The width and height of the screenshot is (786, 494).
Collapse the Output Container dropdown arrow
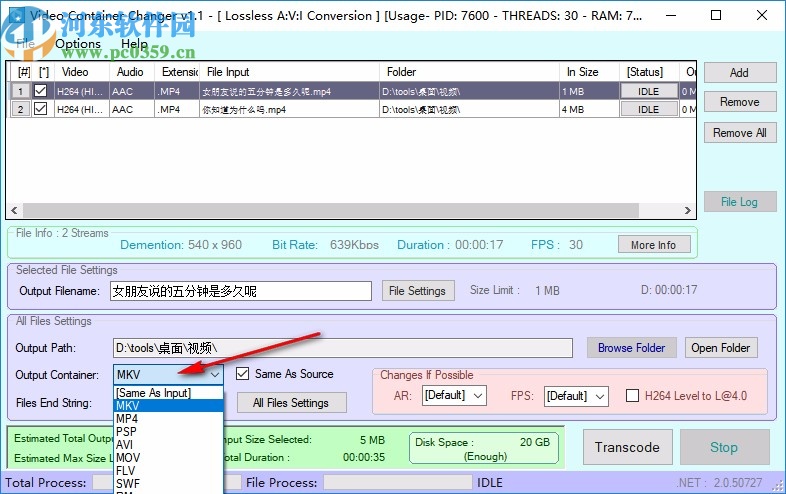215,375
